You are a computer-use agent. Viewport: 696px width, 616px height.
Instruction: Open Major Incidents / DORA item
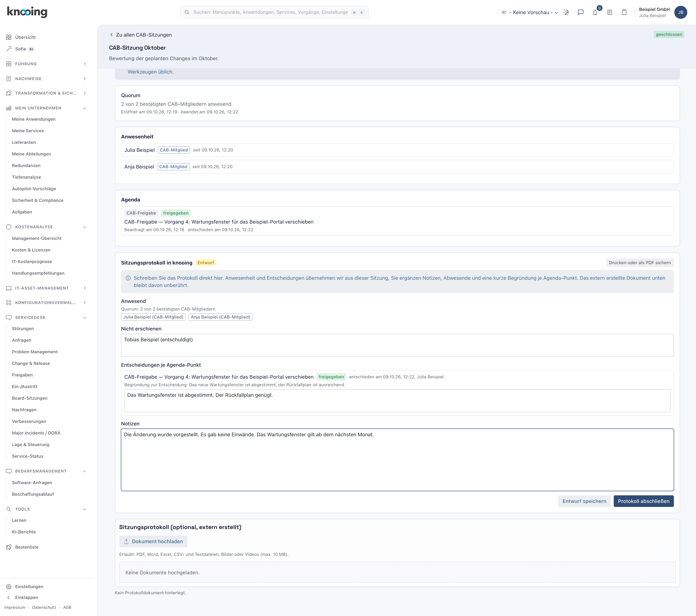coord(36,433)
